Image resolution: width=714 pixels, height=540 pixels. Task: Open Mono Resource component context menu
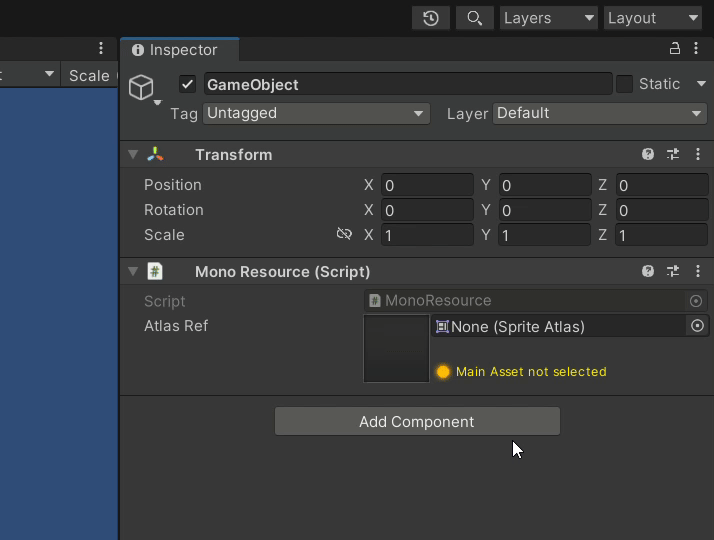pyautogui.click(x=698, y=271)
